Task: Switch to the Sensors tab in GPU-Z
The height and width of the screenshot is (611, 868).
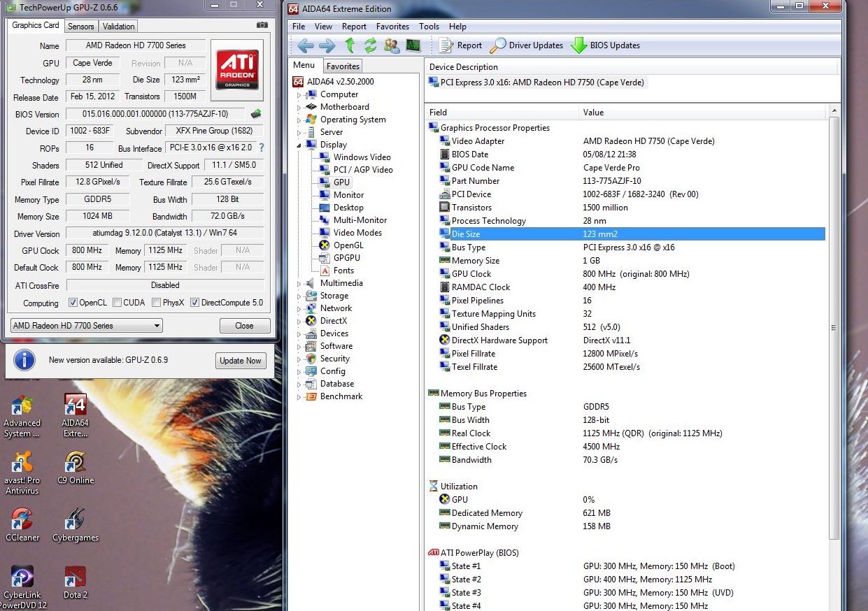Action: 80,27
